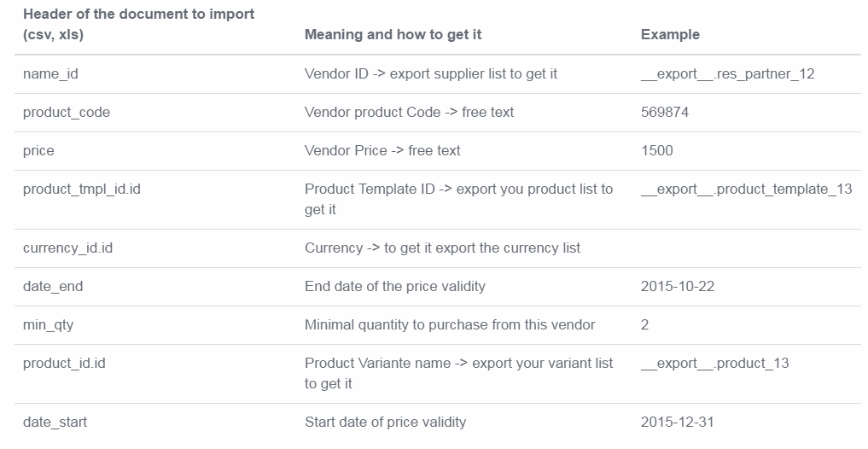Click the date_start field name

(x=55, y=423)
